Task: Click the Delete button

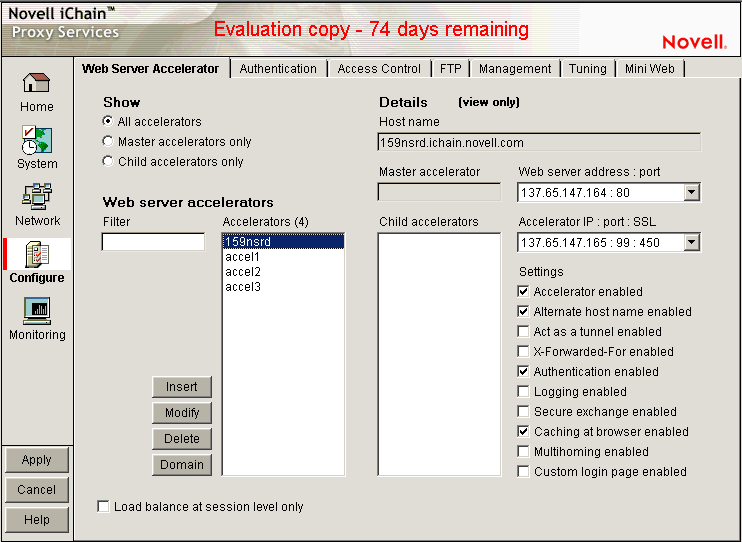Action: (182, 439)
